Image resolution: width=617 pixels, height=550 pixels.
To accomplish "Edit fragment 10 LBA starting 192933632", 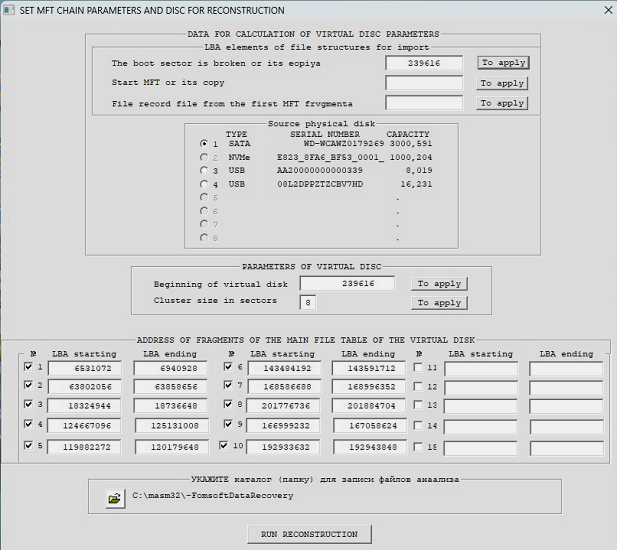I will pyautogui.click(x=283, y=447).
